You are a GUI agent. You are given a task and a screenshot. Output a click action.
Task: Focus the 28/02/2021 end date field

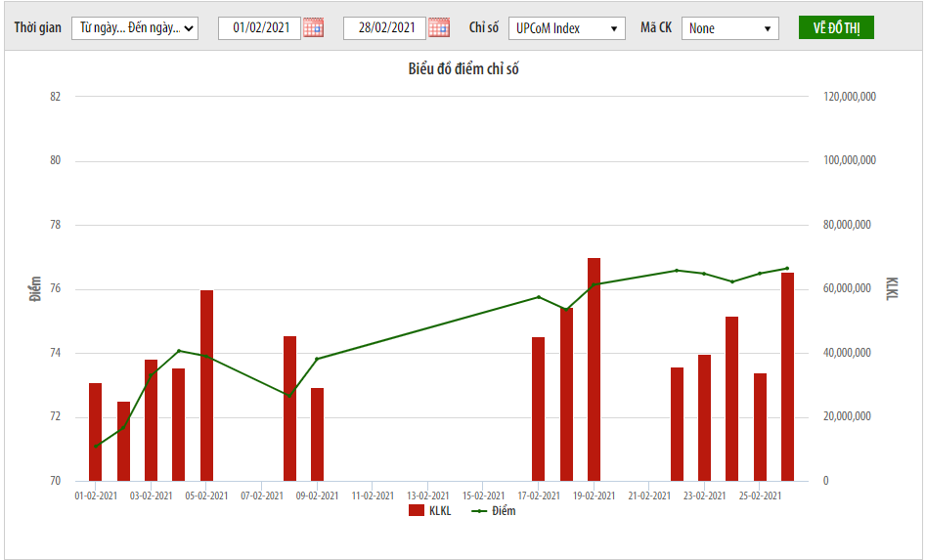pos(385,28)
